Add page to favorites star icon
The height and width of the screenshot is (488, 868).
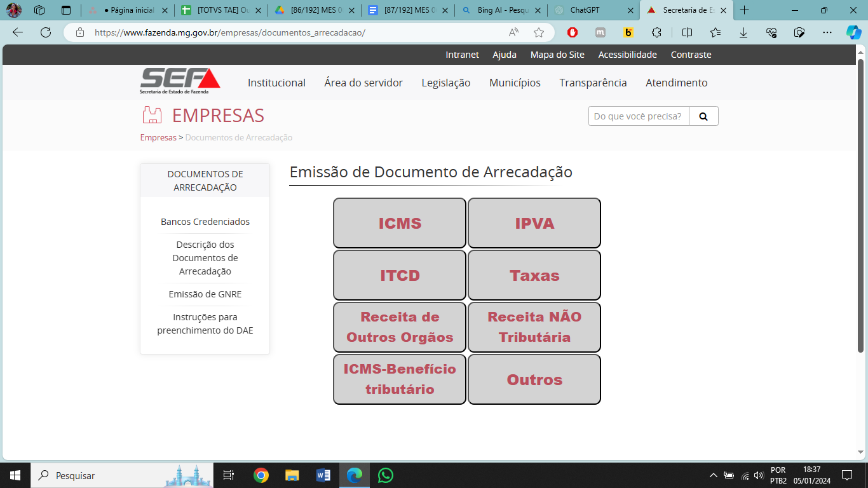(539, 32)
